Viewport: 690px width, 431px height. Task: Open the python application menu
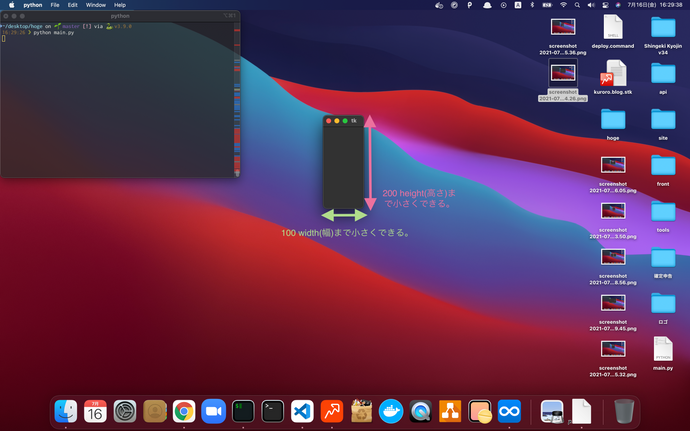tap(33, 5)
